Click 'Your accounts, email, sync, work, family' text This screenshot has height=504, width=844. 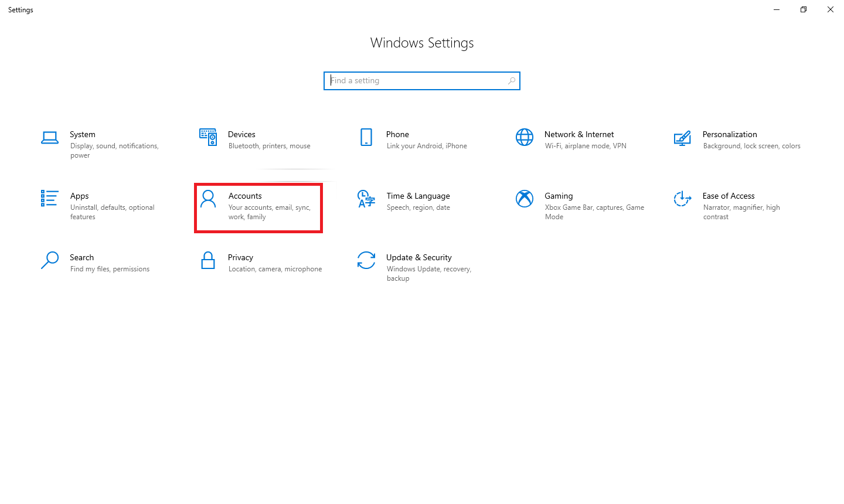(270, 212)
